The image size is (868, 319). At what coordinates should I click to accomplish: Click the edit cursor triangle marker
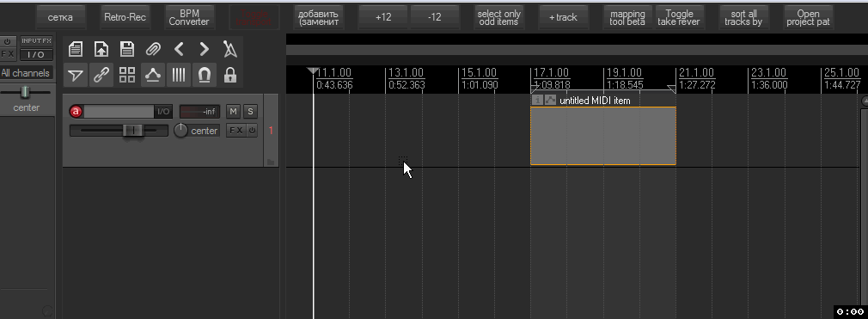point(313,71)
